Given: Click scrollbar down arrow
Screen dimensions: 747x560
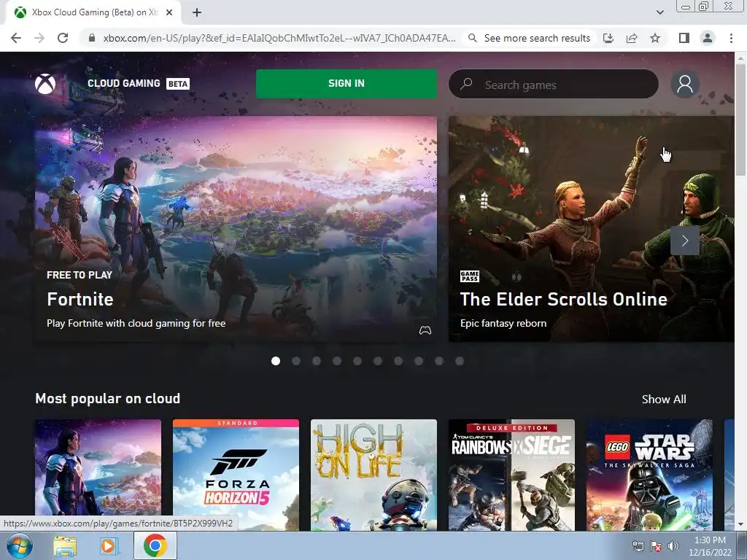Looking at the screenshot, I should 741,524.
